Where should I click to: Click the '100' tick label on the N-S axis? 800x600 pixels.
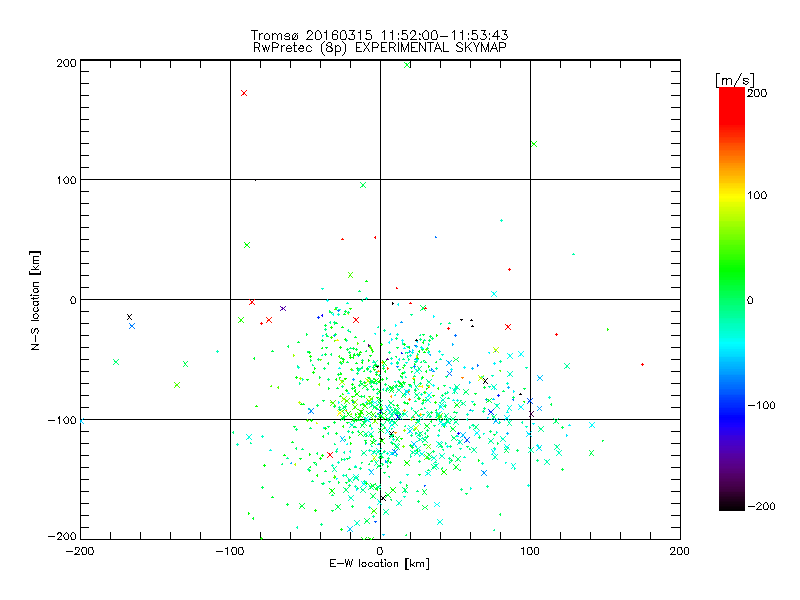(66, 181)
